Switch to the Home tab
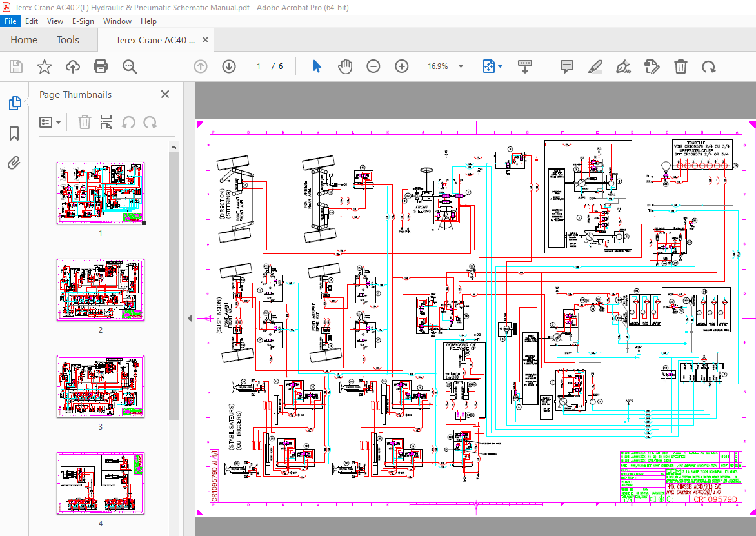756x536 pixels. 24,40
